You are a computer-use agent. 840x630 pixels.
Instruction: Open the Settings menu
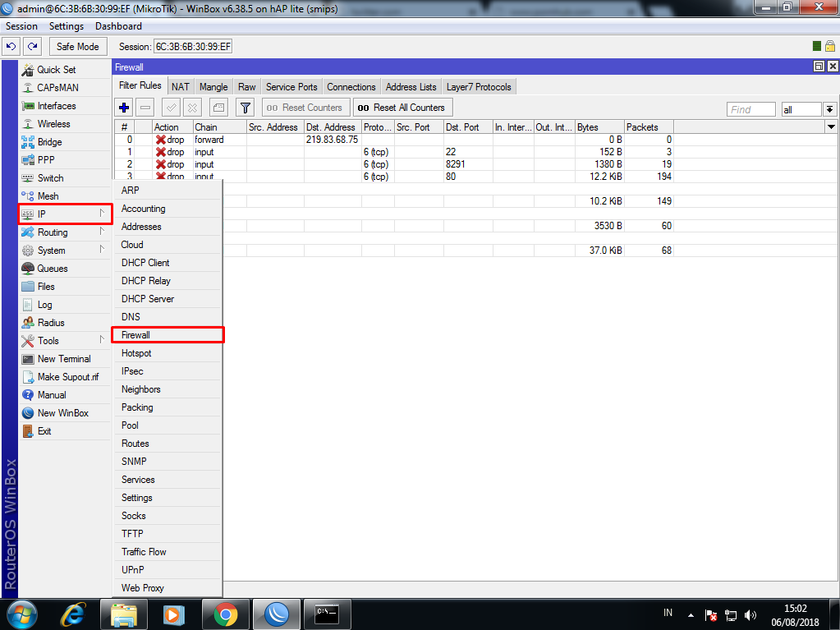pyautogui.click(x=67, y=26)
